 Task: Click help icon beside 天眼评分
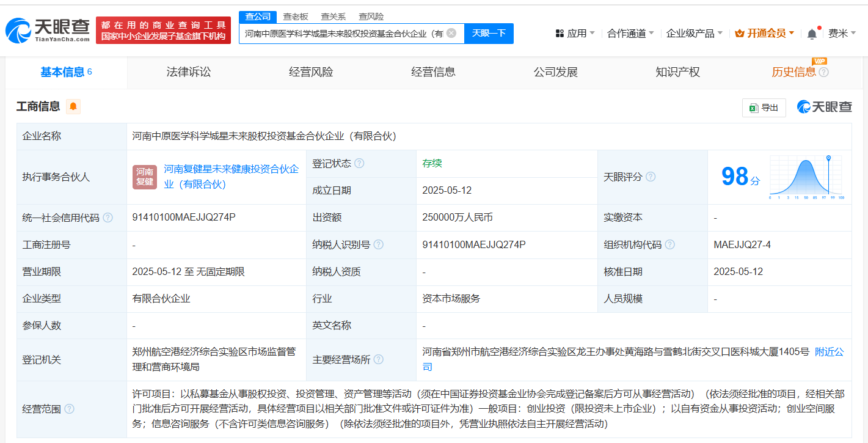(651, 177)
